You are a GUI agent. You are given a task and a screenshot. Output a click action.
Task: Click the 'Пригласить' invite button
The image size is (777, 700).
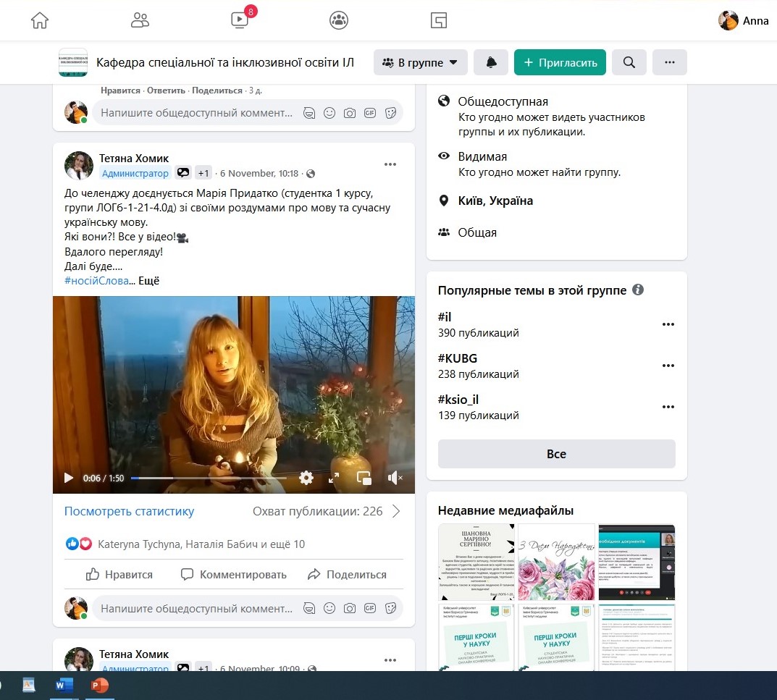pyautogui.click(x=559, y=63)
